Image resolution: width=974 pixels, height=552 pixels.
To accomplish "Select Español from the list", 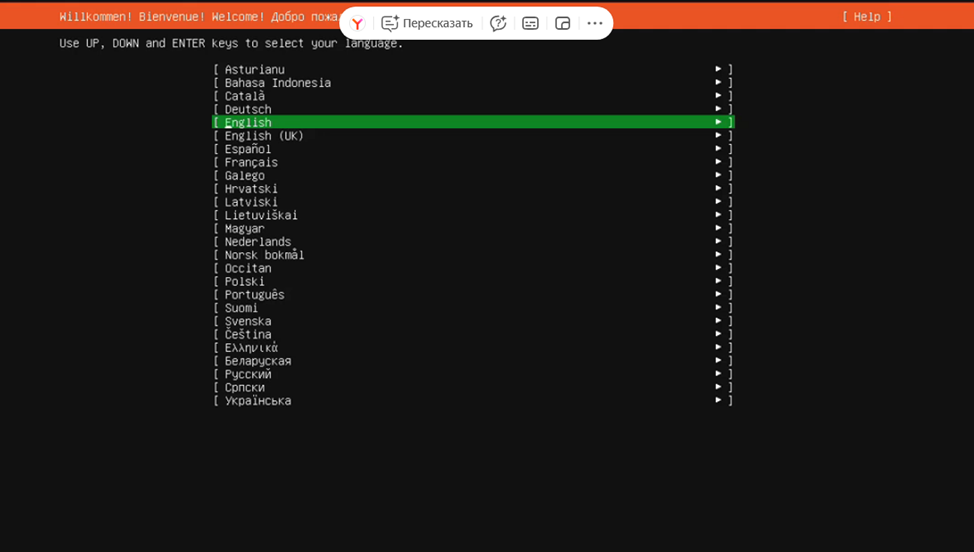I will point(473,149).
